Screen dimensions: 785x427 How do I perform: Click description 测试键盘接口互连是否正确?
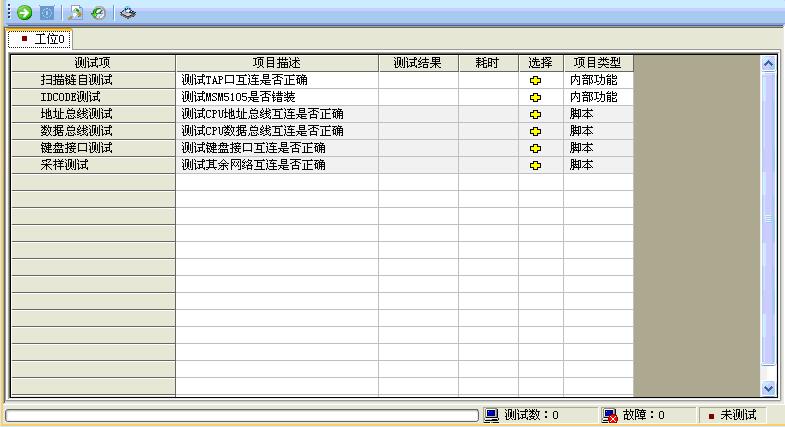coord(253,148)
